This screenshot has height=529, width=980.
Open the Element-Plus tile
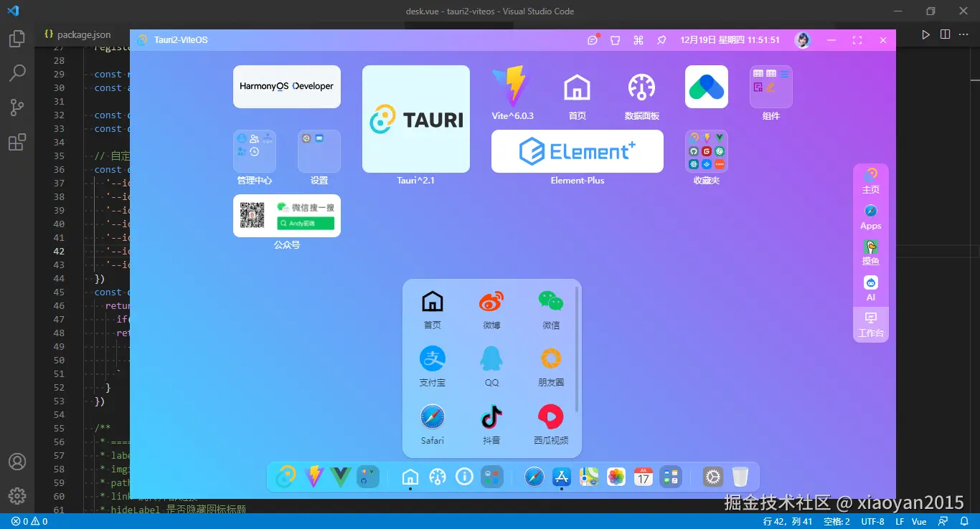tap(577, 151)
